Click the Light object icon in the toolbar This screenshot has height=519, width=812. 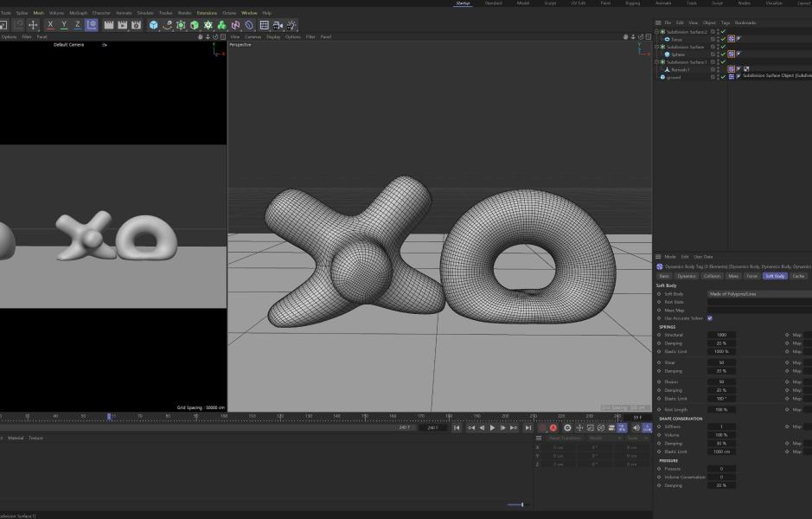point(291,25)
